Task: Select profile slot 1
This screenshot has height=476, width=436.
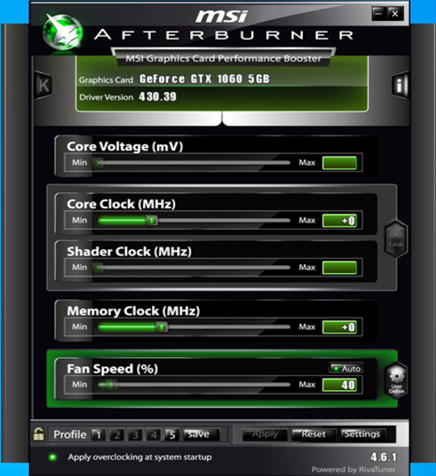Action: [98, 435]
